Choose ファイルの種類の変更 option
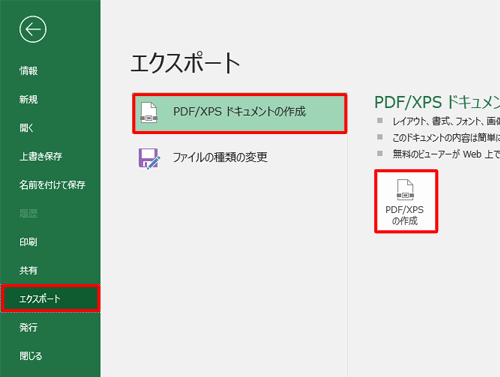This screenshot has width=500, height=377. [220, 157]
